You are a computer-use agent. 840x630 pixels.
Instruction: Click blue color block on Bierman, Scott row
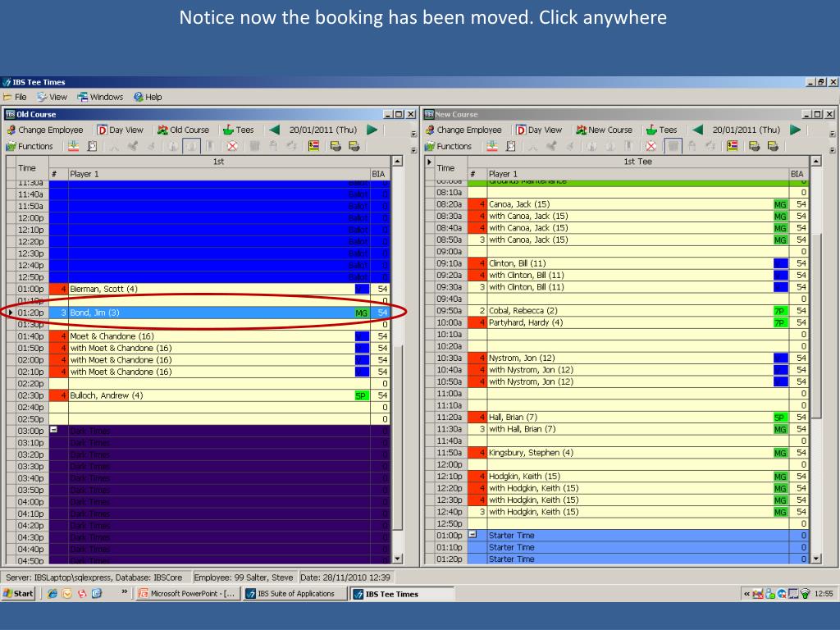pos(362,289)
